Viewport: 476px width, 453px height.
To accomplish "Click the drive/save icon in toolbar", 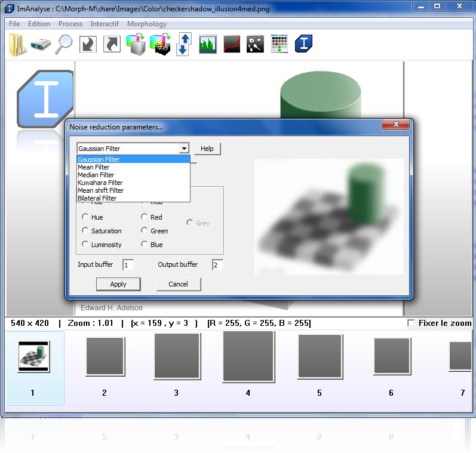I will [41, 44].
